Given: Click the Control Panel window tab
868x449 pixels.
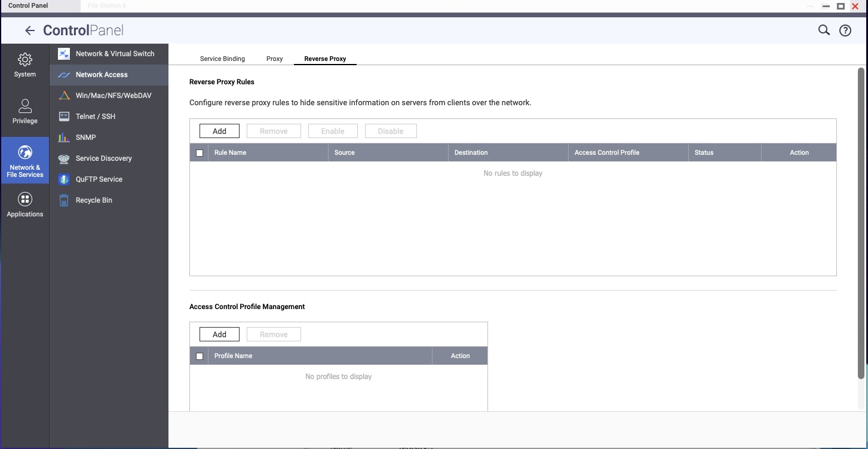Looking at the screenshot, I should pyautogui.click(x=28, y=6).
